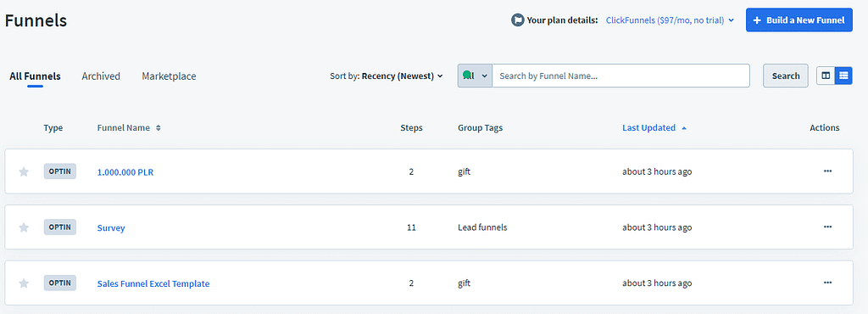
Task: Click gift tag in Sales Funnel Excel Template row
Action: 464,283
